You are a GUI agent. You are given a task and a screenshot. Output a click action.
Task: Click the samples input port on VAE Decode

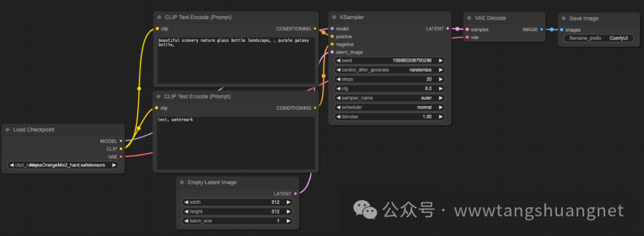pyautogui.click(x=467, y=30)
